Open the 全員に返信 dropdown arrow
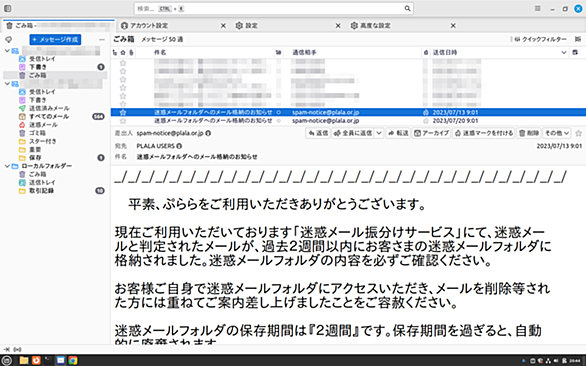 pyautogui.click(x=379, y=133)
